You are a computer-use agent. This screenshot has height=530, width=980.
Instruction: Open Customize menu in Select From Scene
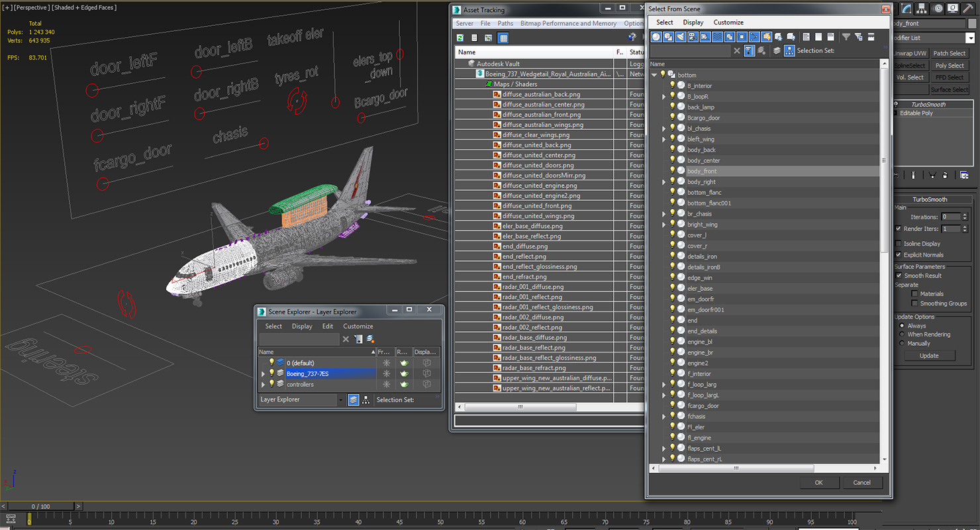728,23
